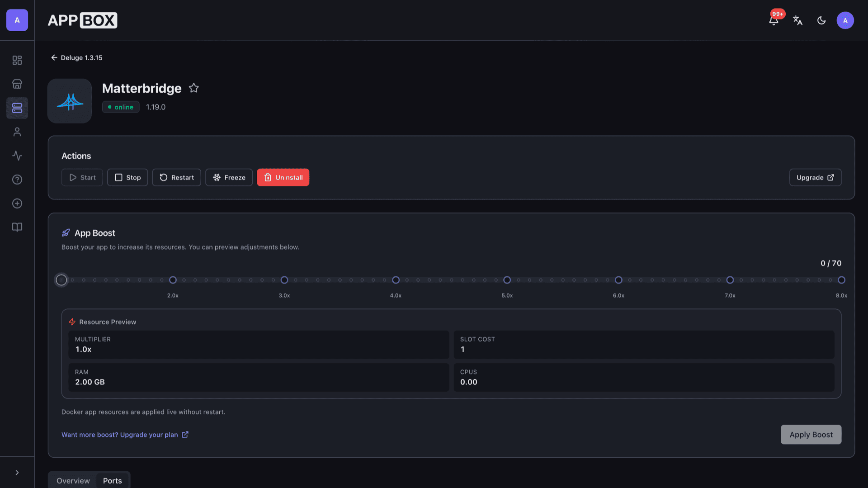Click the Stop action button
Screen dimensions: 868x488
pyautogui.click(x=127, y=178)
